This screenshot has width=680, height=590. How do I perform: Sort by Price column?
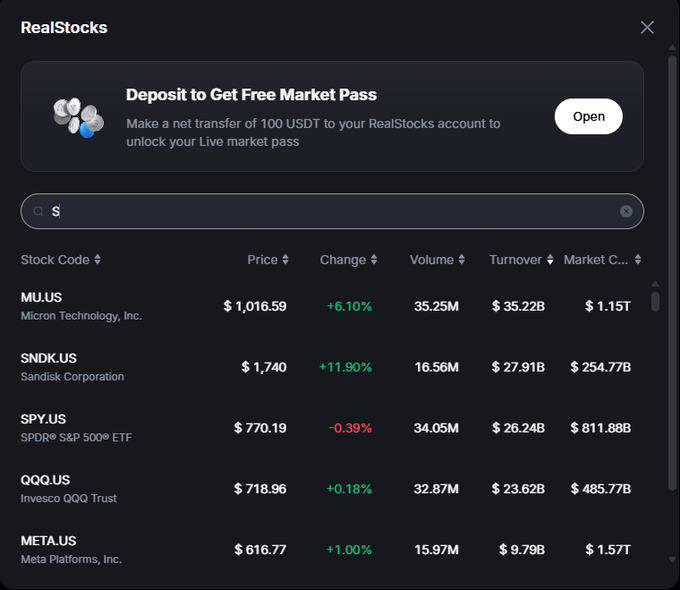coord(268,259)
